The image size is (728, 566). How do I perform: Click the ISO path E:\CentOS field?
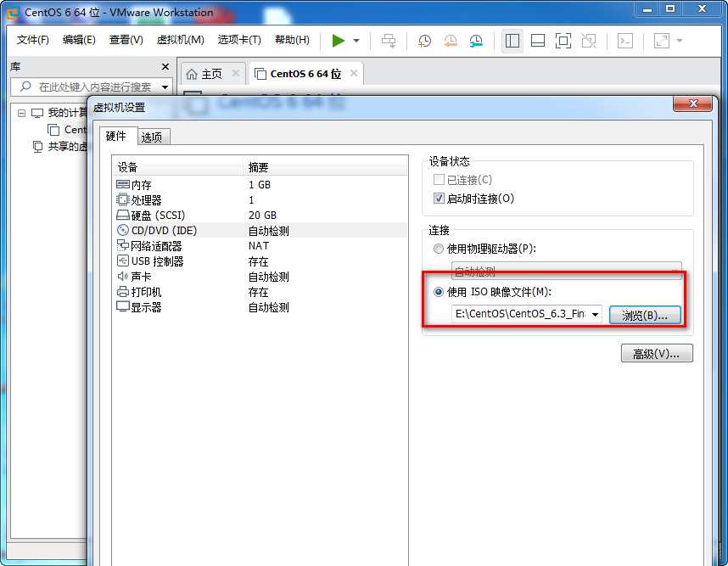(519, 314)
